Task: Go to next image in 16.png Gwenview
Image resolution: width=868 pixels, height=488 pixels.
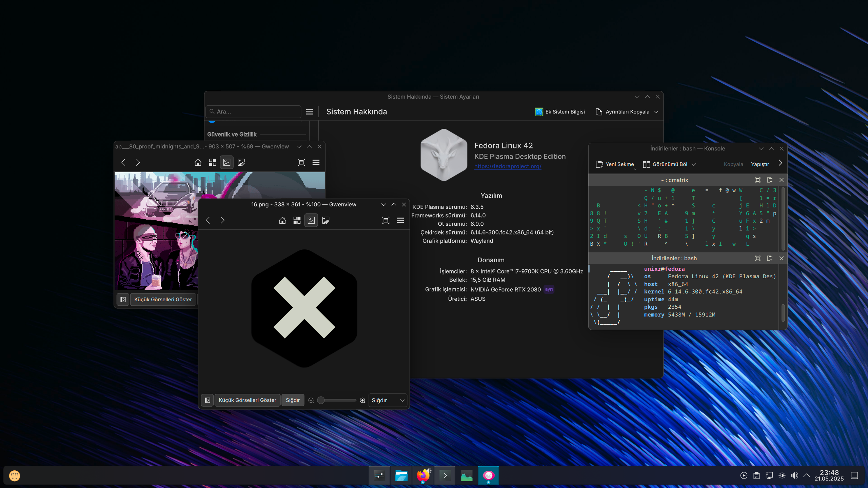Action: point(222,220)
